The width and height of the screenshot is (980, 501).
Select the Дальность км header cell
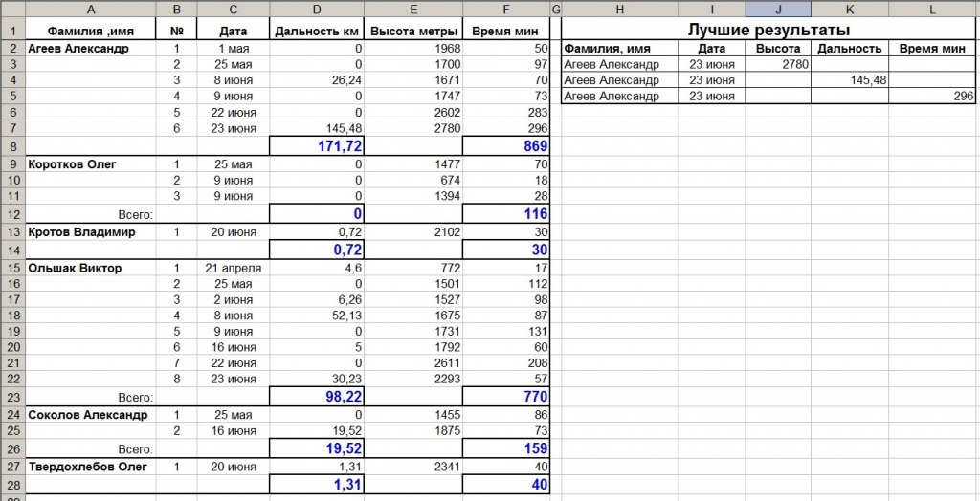(x=317, y=32)
